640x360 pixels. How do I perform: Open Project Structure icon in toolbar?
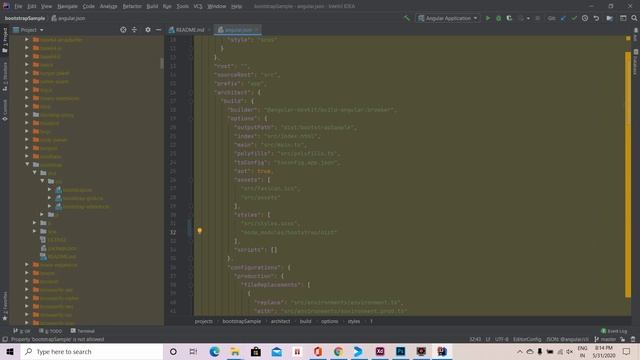click(x=609, y=18)
